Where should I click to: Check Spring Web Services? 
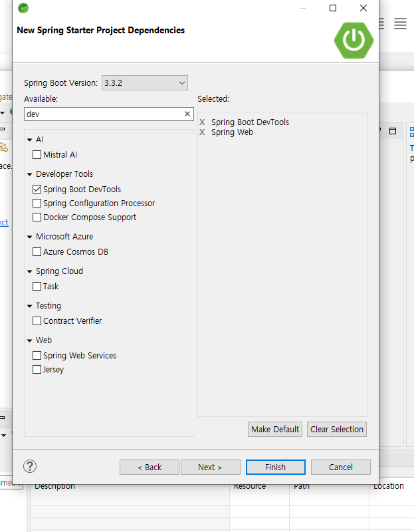click(x=37, y=356)
